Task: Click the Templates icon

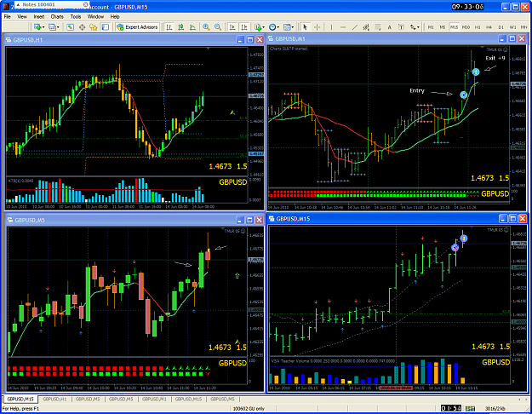Action: tap(287, 27)
